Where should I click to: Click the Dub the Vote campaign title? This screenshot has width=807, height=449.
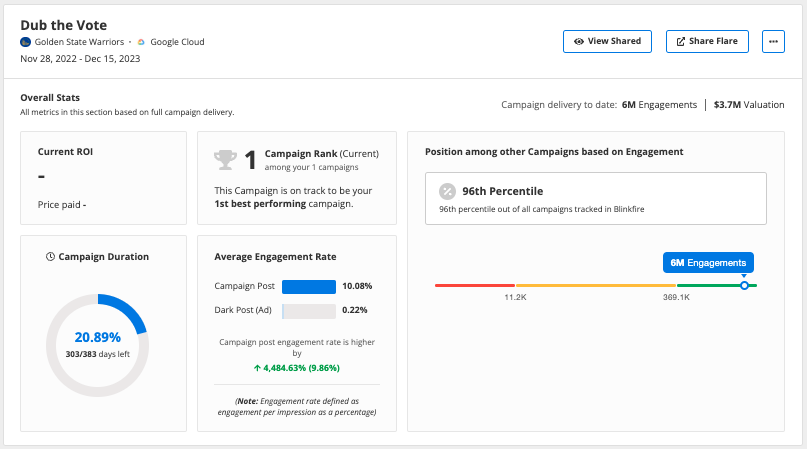(x=64, y=24)
